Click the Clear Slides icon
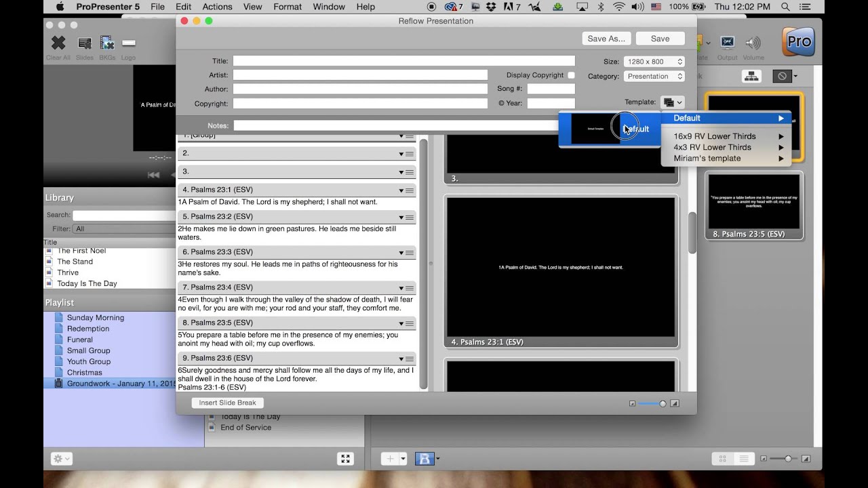This screenshot has height=488, width=868. [x=85, y=43]
